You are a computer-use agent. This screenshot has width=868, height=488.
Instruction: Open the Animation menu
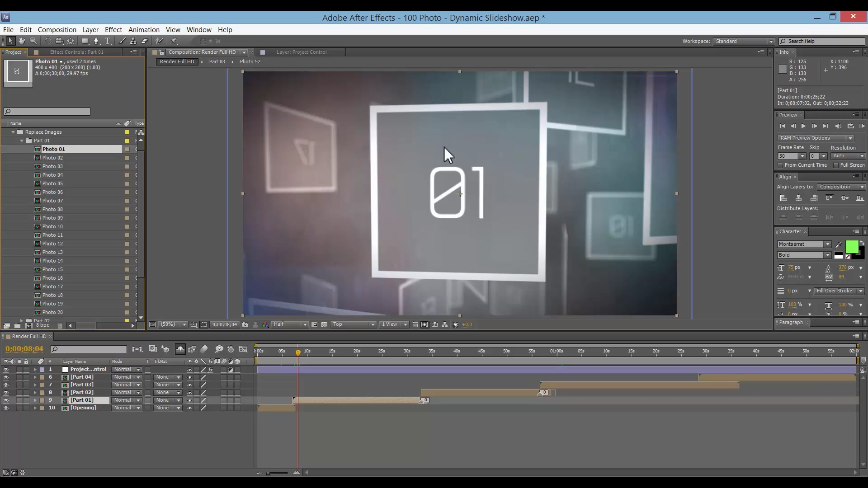[x=144, y=29]
